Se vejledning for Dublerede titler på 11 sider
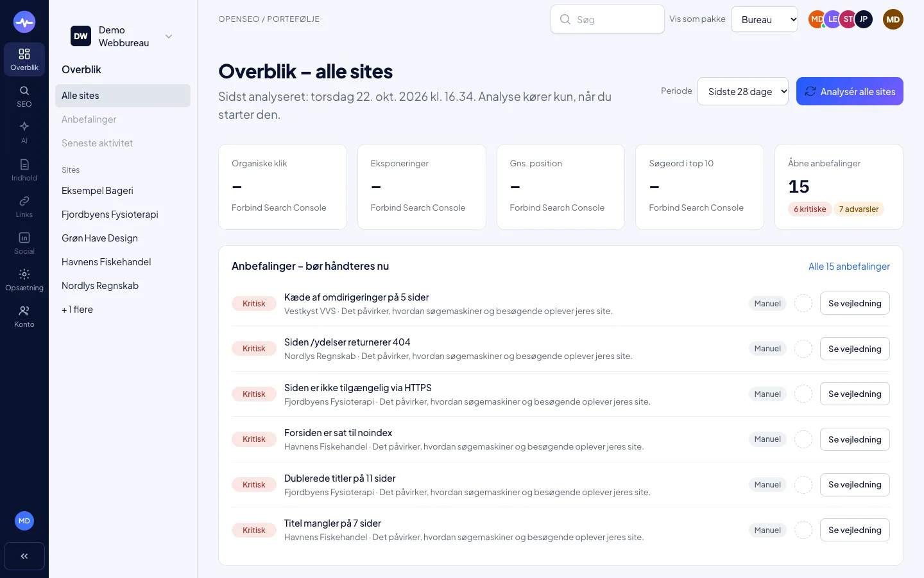Screen dimensions: 924x578 (855, 485)
